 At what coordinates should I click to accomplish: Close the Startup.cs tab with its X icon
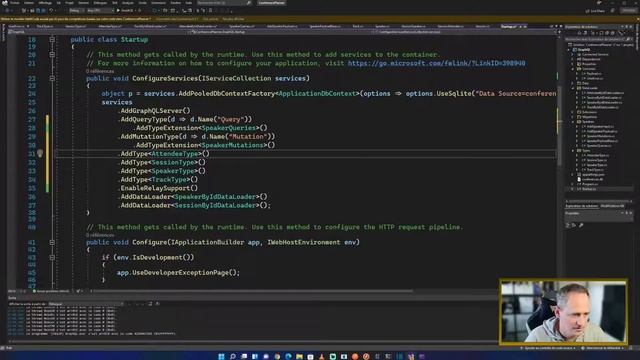[x=525, y=27]
